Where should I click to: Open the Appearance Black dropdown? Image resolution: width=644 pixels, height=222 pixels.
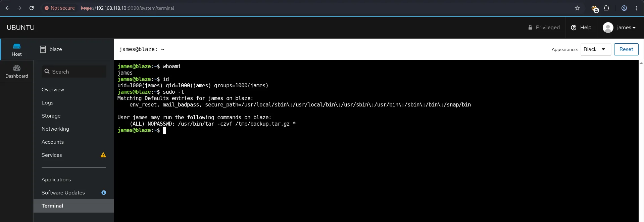[596, 49]
